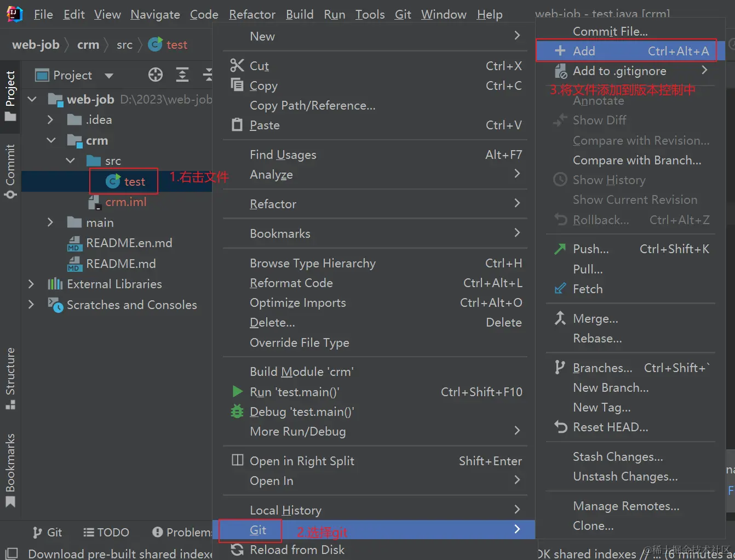
Task: Open the Structure tool window tab
Action: 10,378
